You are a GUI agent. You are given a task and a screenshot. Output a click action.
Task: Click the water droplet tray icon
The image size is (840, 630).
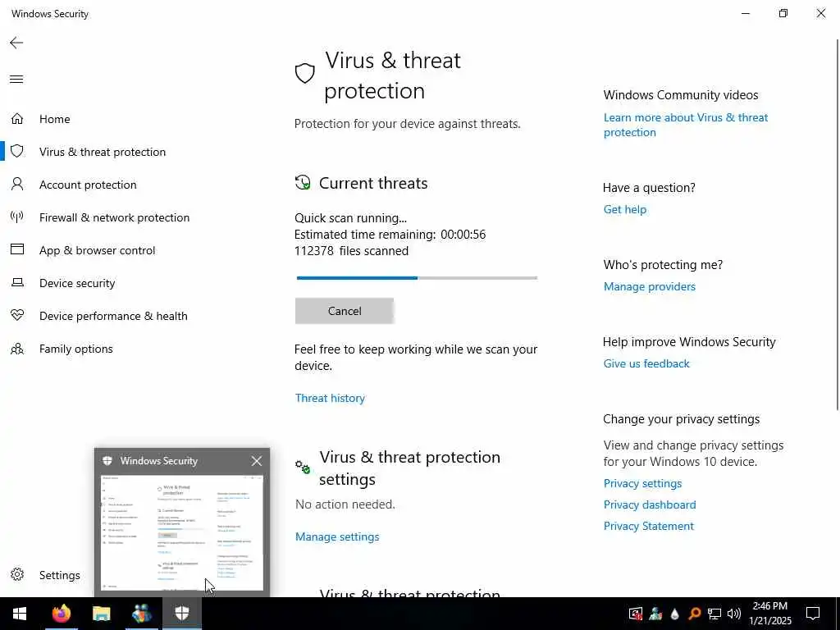pyautogui.click(x=675, y=614)
